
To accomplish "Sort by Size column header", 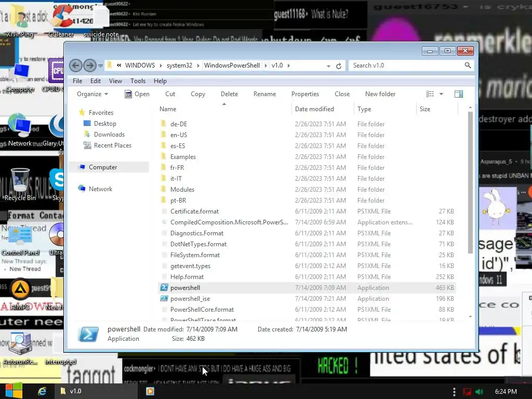I will point(436,109).
